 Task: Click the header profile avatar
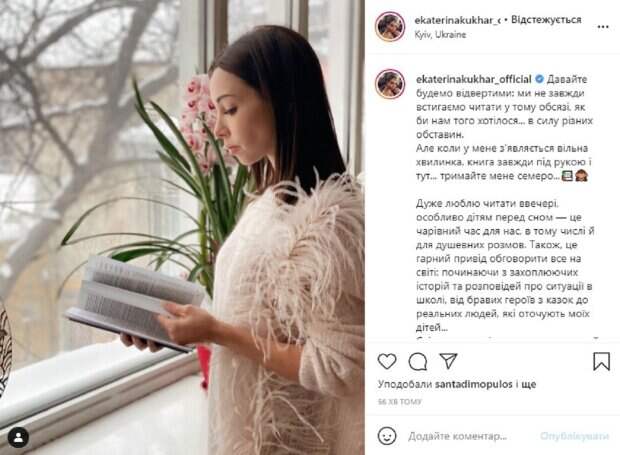(390, 26)
